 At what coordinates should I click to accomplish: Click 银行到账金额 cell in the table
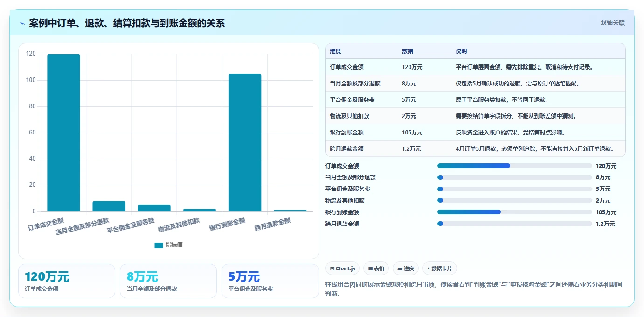346,133
